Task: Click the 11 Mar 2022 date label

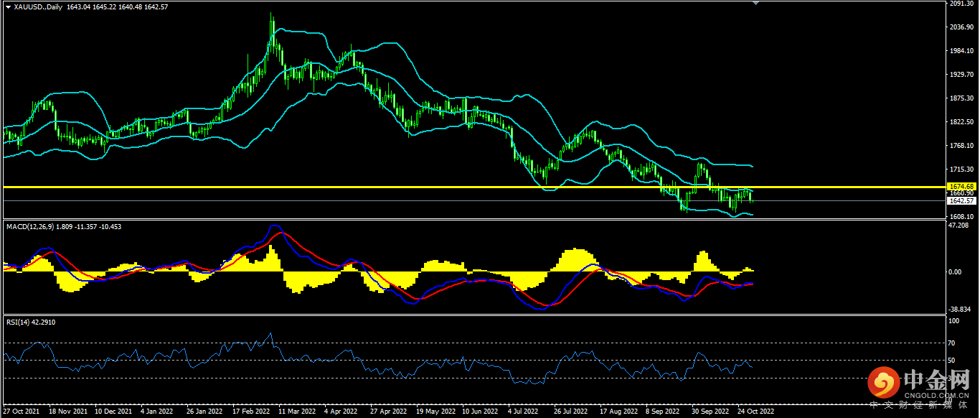Action: 297,412
